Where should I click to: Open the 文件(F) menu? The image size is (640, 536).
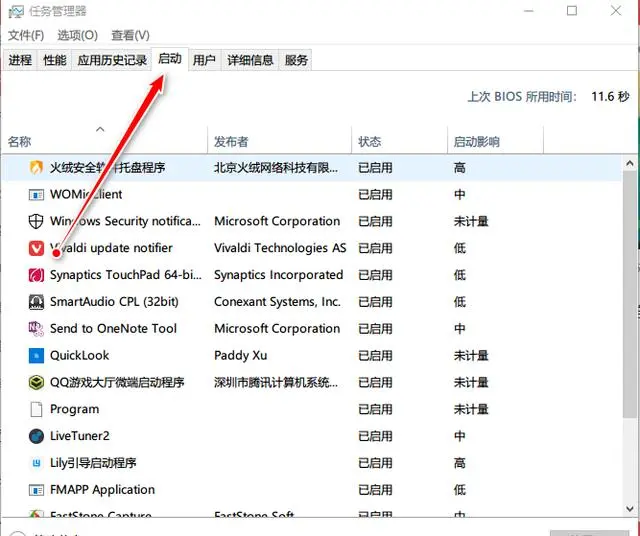[26, 35]
